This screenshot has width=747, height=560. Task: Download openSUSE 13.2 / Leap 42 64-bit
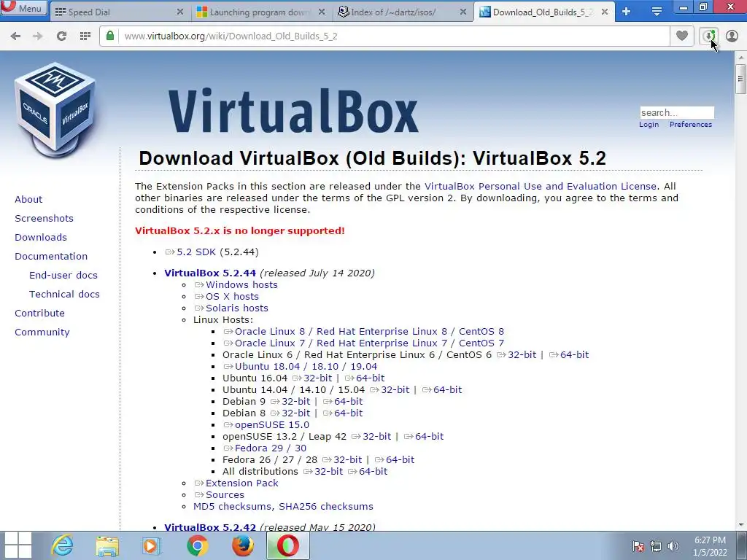(424, 436)
